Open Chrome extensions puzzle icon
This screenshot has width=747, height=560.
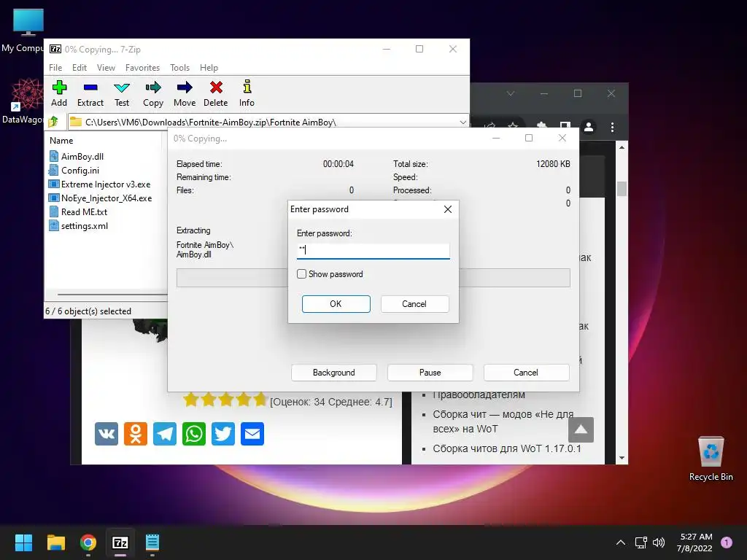point(542,126)
